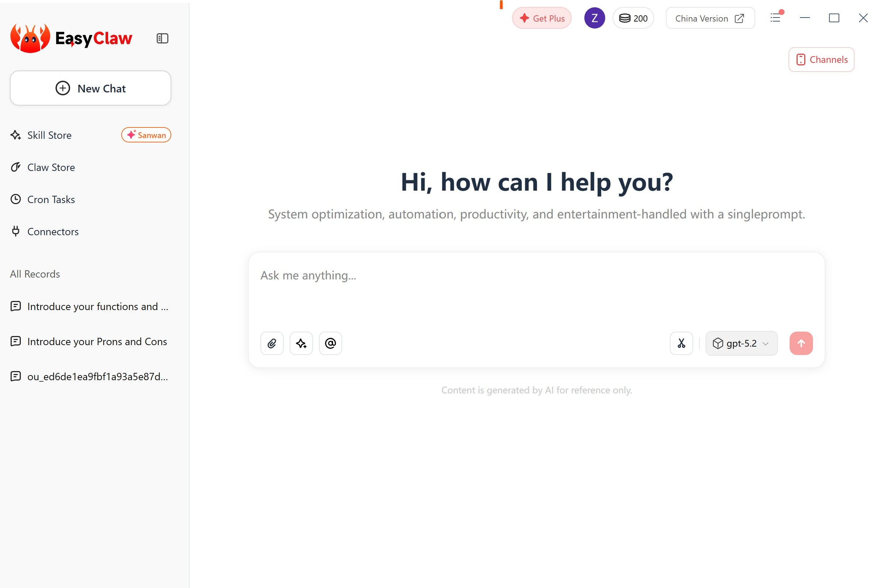The image size is (878, 588).
Task: Open the Skill Store
Action: point(49,135)
